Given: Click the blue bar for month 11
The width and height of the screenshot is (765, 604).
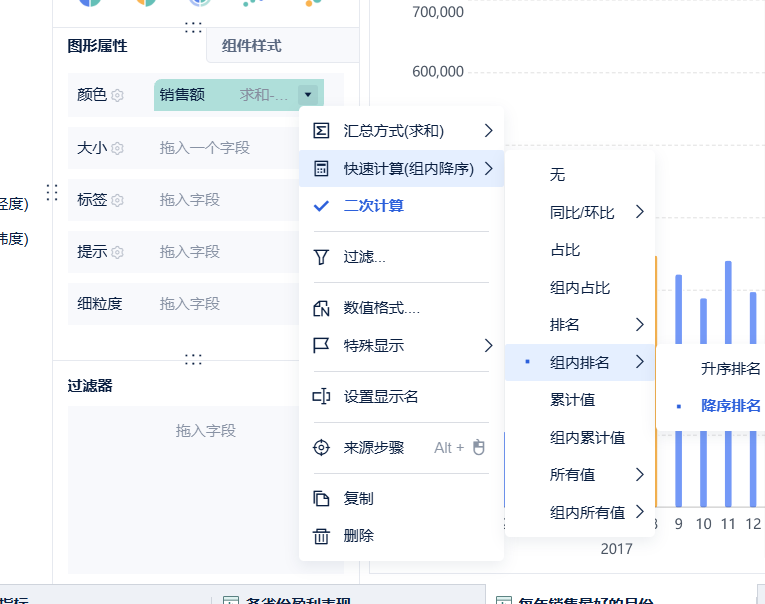Looking at the screenshot, I should click(x=728, y=302).
